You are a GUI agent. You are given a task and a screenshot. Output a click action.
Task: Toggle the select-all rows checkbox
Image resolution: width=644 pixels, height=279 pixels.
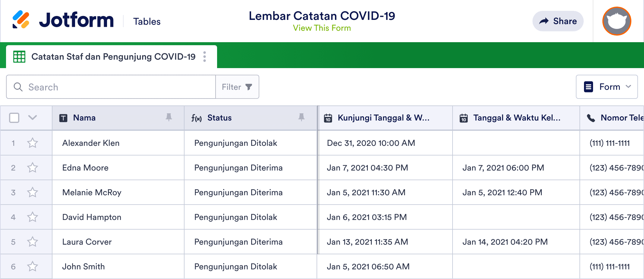tap(14, 118)
